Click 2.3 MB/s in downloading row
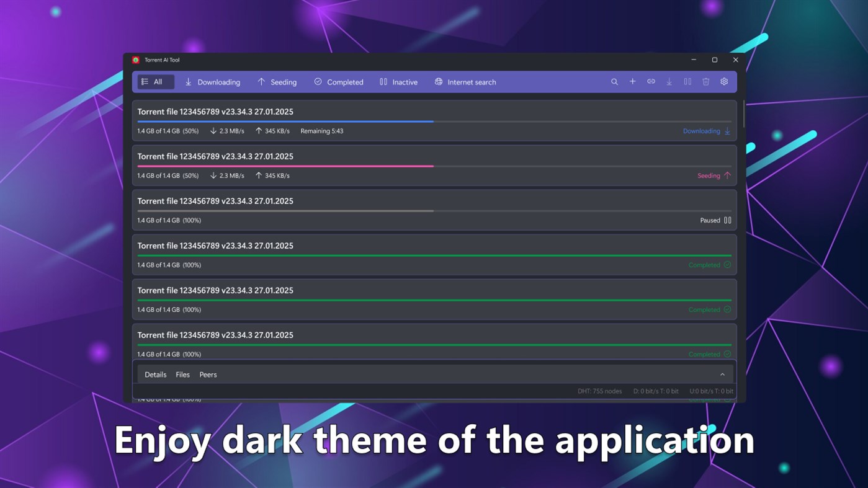The height and width of the screenshot is (488, 868). point(231,131)
